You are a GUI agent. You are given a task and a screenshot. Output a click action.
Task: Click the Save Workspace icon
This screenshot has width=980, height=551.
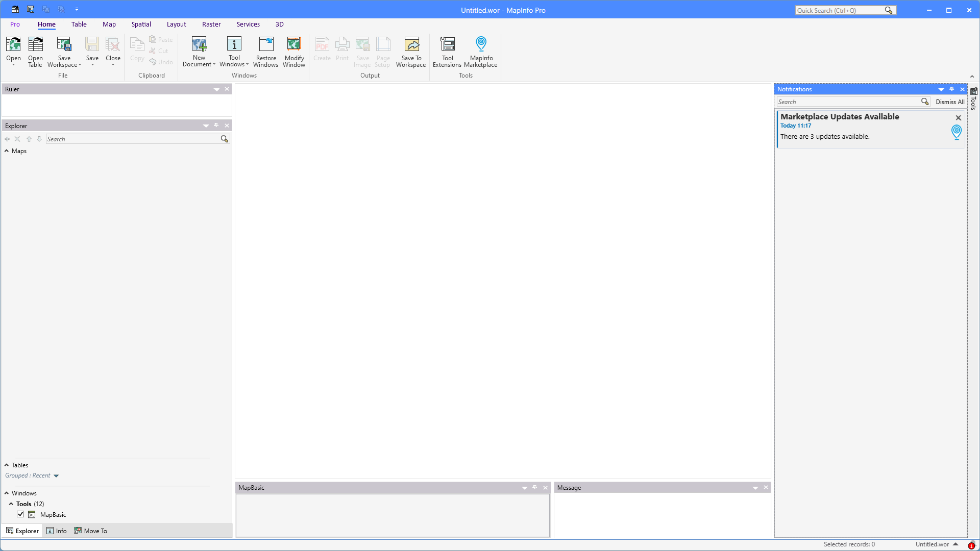[64, 45]
